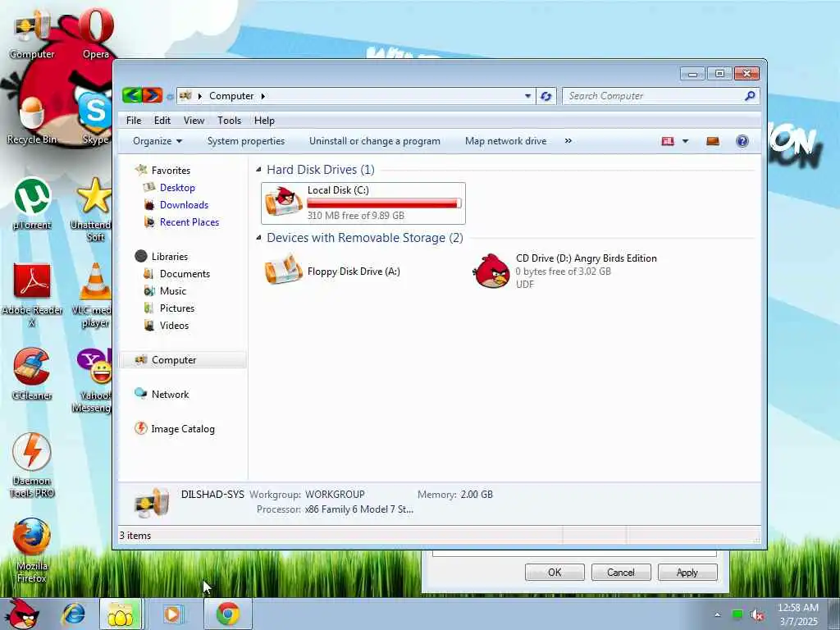Open the Help menu

tap(264, 121)
